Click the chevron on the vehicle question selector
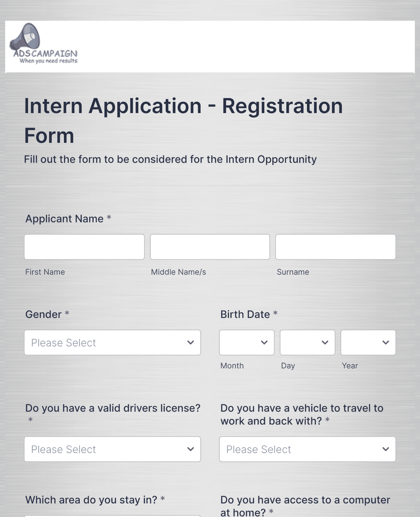 click(x=385, y=449)
